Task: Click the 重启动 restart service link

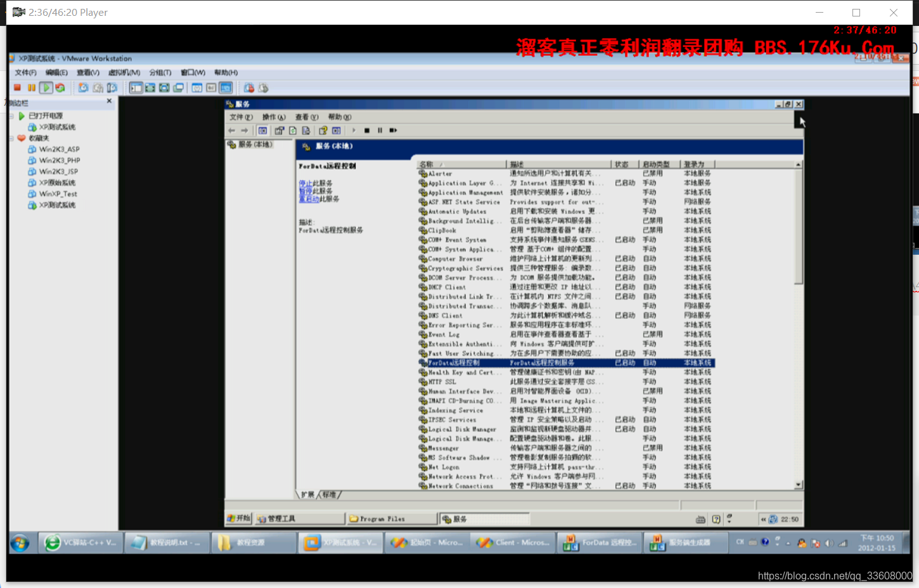Action: click(x=309, y=199)
